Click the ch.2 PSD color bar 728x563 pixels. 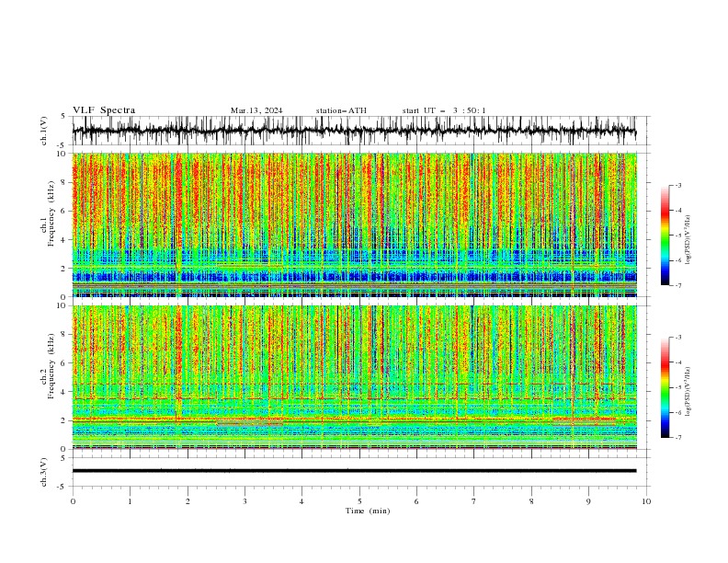[665, 387]
